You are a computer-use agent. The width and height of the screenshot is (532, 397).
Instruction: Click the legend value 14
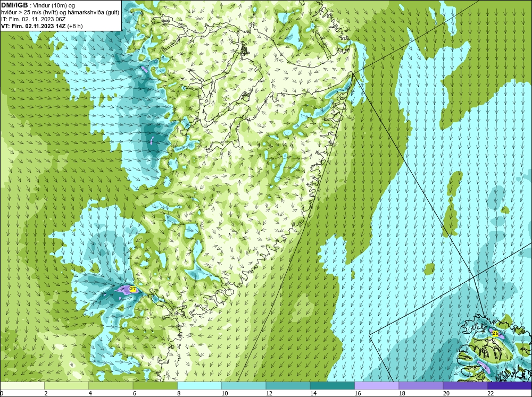(313, 393)
